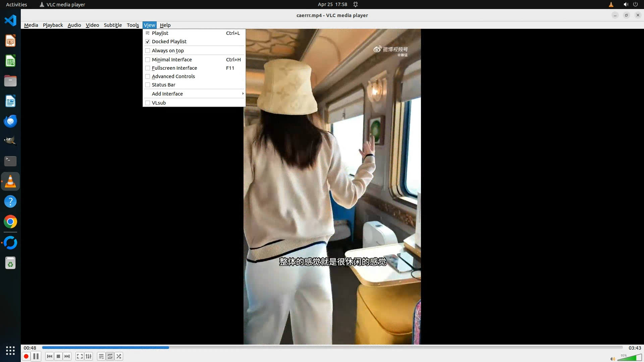Select Playlist entry in View menu
Viewport: 644px width, 362px height.
coord(160,33)
